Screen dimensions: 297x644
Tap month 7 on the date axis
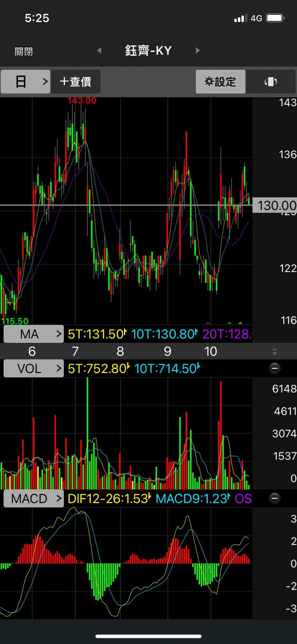click(x=75, y=351)
